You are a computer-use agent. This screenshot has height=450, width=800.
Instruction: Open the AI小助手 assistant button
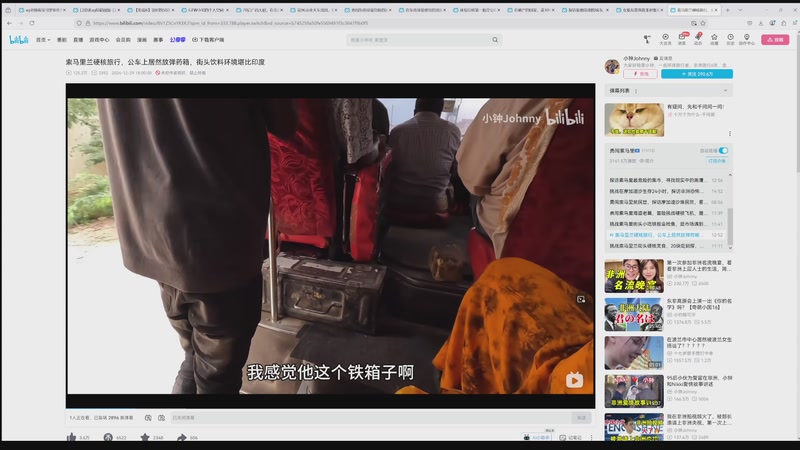tap(537, 437)
